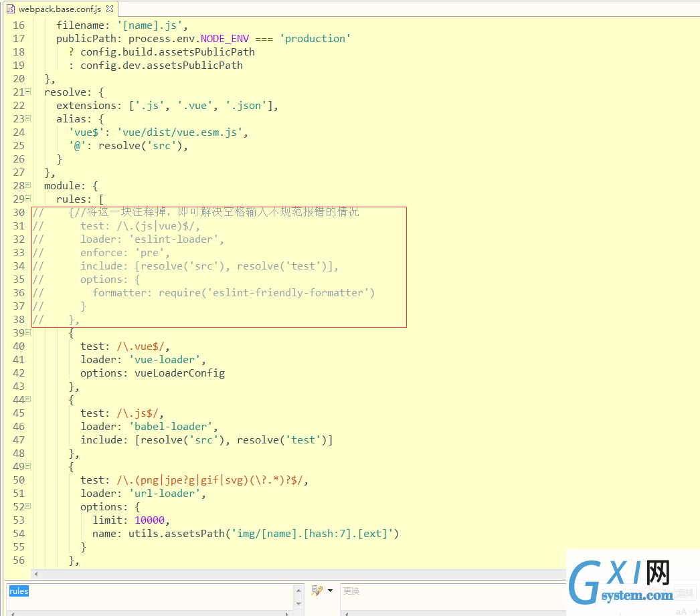Click 'config.dev.assetsPublicPath' on line 19
Viewport: 700px width, 616px height.
point(161,66)
